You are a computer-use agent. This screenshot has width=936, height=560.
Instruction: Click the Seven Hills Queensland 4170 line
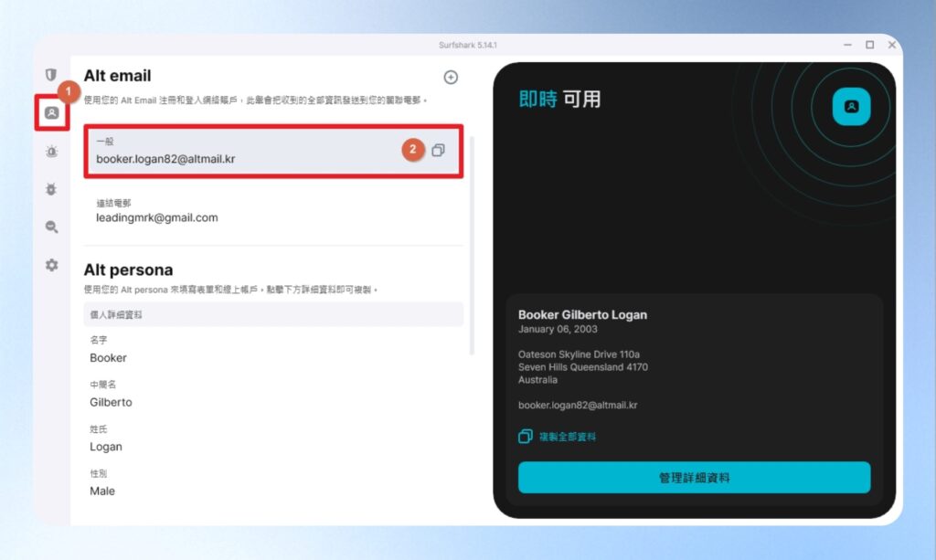coord(582,367)
